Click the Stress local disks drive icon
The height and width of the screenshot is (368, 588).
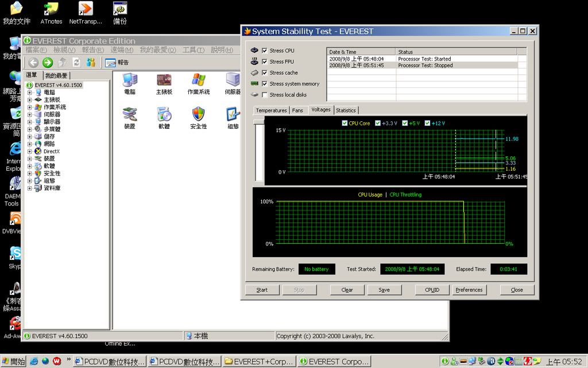pos(254,95)
